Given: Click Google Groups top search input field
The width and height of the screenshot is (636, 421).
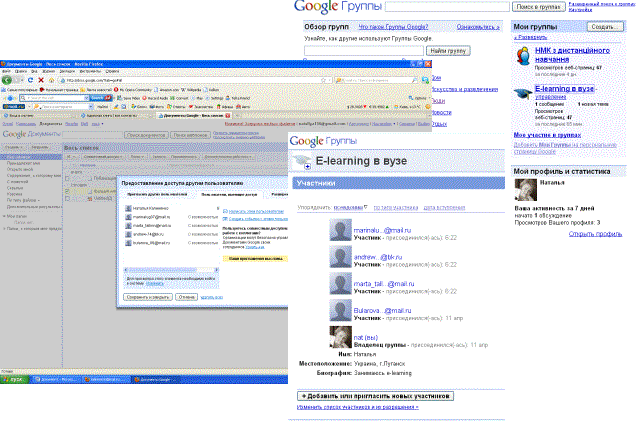Looking at the screenshot, I should [x=447, y=7].
